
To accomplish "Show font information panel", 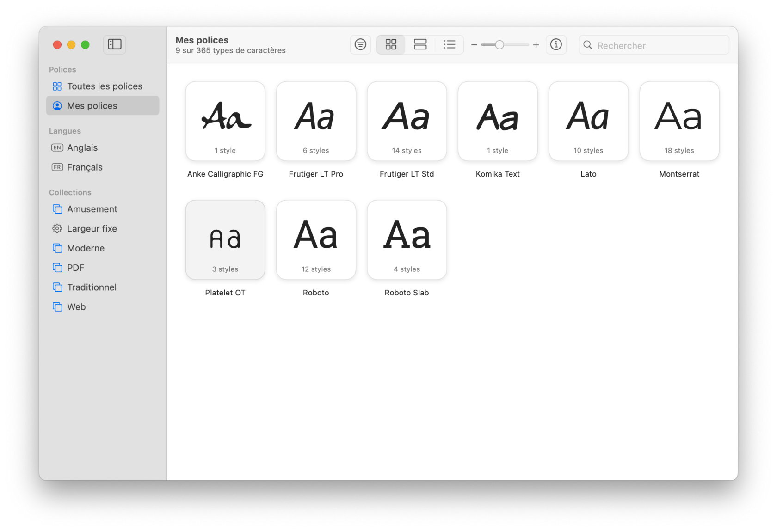I will pyautogui.click(x=556, y=44).
